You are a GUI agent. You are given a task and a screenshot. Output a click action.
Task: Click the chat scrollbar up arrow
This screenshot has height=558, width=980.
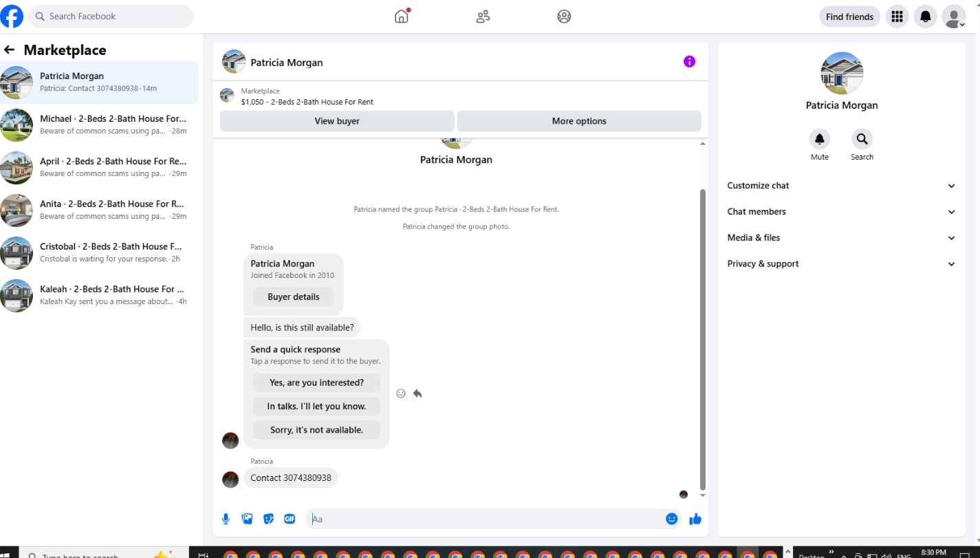(x=702, y=143)
